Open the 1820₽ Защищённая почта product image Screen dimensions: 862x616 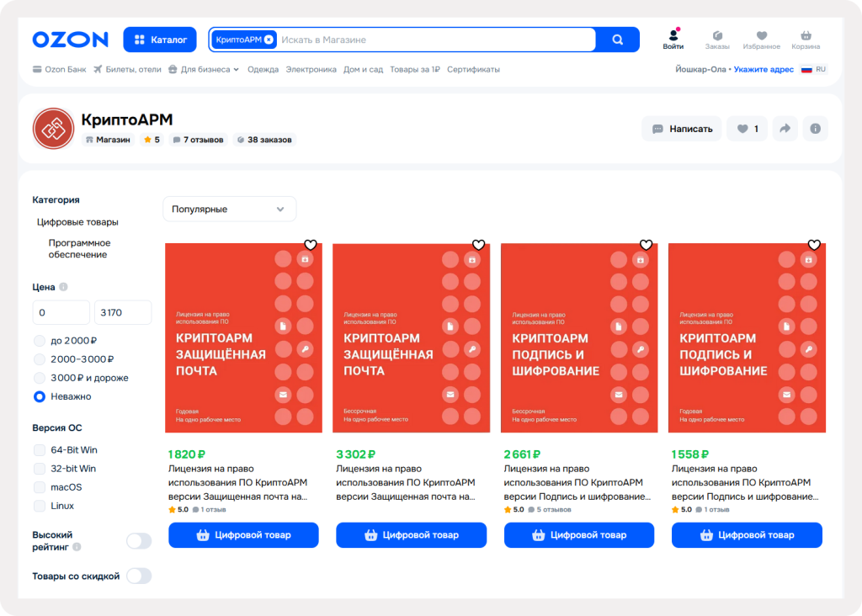click(x=243, y=337)
